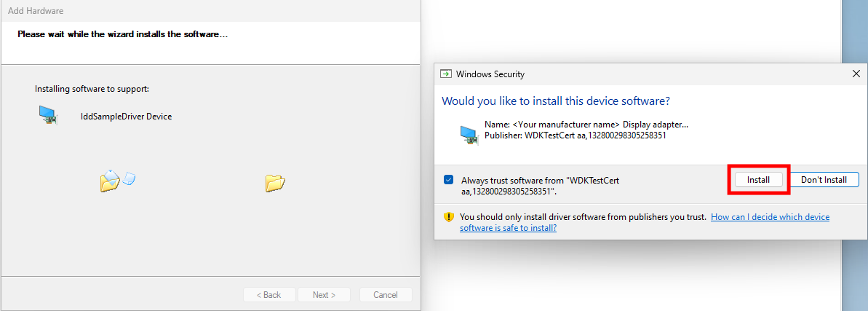Viewport: 868px width, 311px height.
Task: Click the Always trust software label text
Action: (x=544, y=186)
